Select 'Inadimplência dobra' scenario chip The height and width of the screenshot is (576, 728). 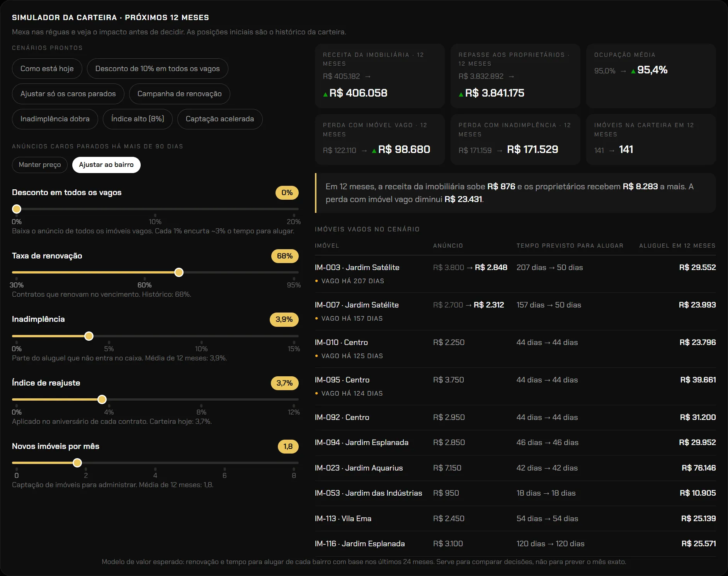click(55, 119)
